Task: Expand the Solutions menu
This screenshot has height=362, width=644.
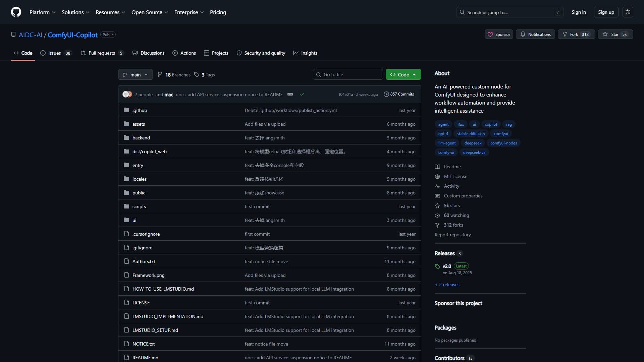Action: [75, 12]
